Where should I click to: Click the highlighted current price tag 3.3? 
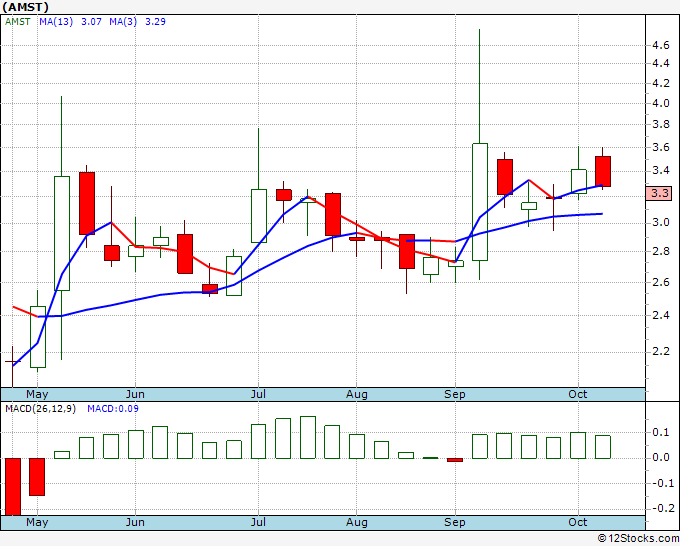659,193
